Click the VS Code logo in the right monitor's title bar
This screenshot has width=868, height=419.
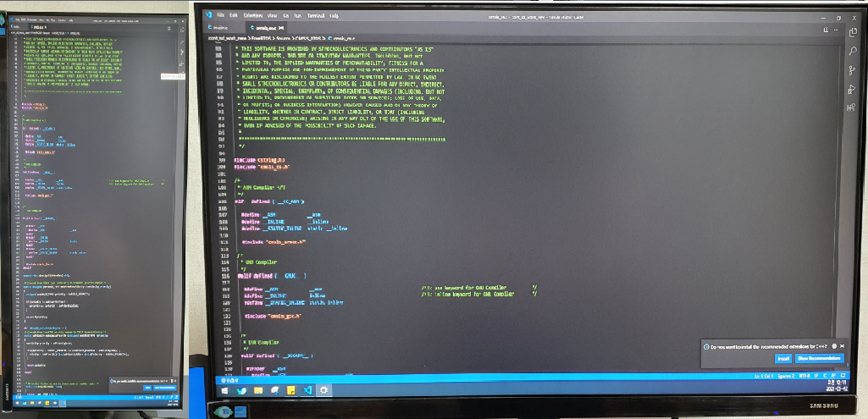coord(208,15)
